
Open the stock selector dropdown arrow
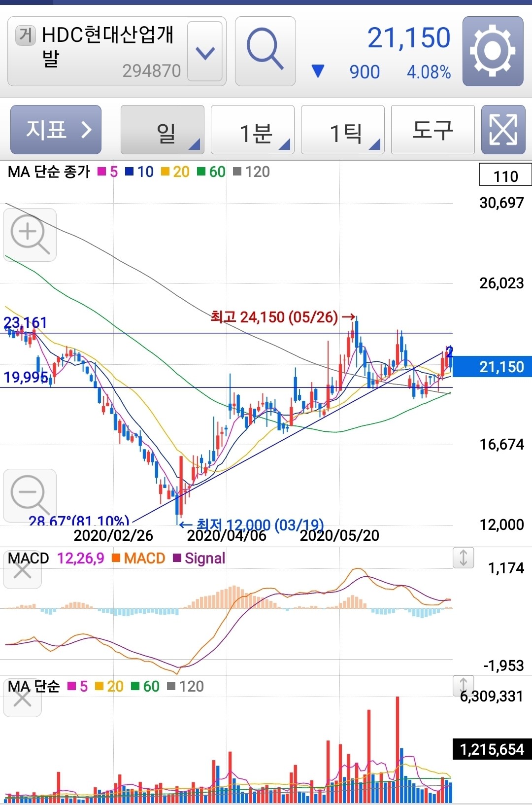point(205,52)
